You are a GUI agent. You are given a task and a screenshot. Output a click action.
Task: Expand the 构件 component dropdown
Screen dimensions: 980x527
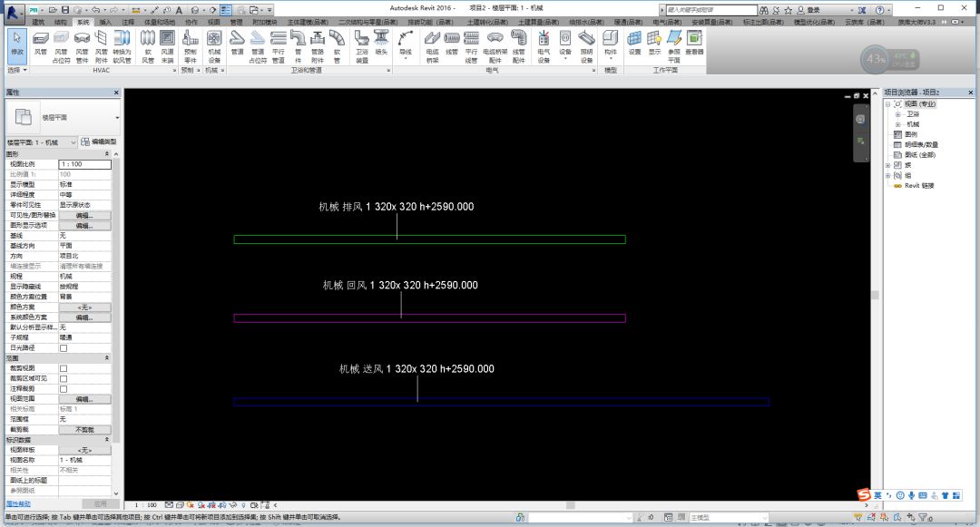[611, 59]
